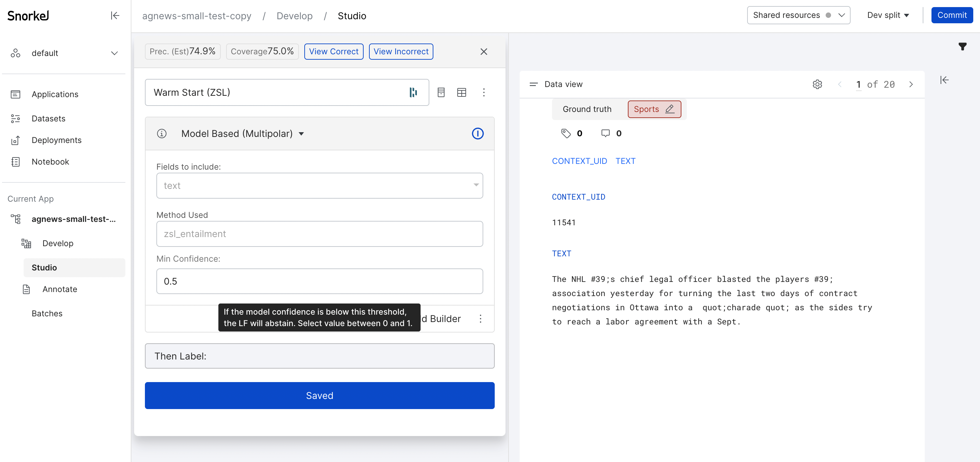
Task: Click the comment icon with count 0
Action: tap(605, 133)
